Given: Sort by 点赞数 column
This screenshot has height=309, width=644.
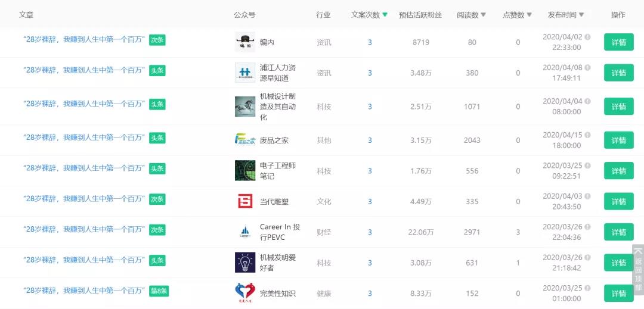Looking at the screenshot, I should (529, 15).
